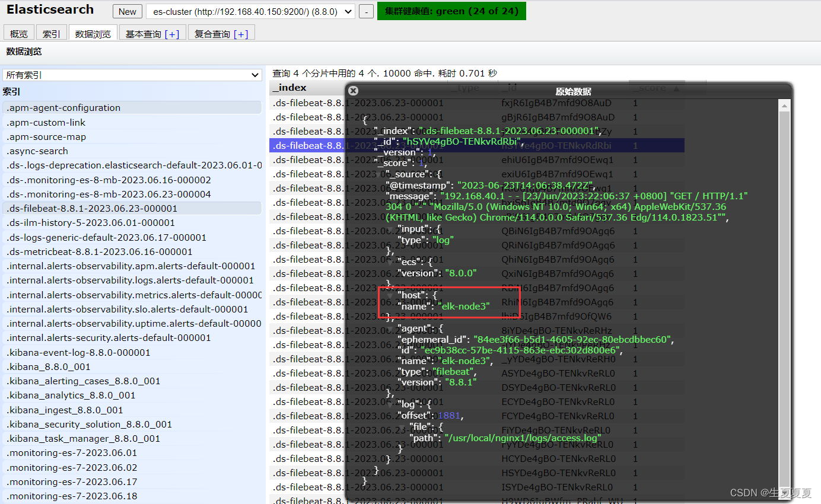Select .kibana_analytics_8.8.0_001 index
This screenshot has height=504, width=821.
click(x=132, y=395)
